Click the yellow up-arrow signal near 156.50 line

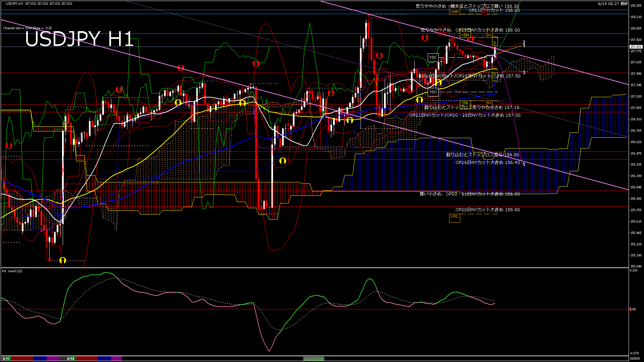282,161
